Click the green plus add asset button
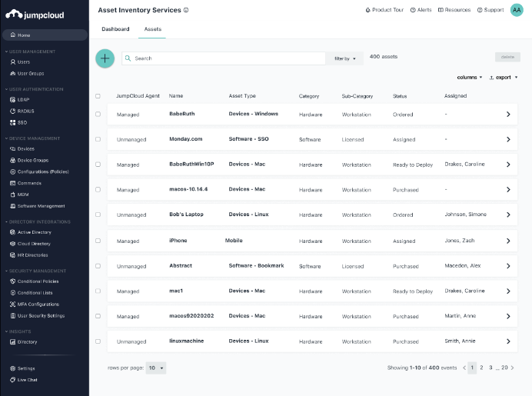The height and width of the screenshot is (396, 532). click(x=105, y=58)
